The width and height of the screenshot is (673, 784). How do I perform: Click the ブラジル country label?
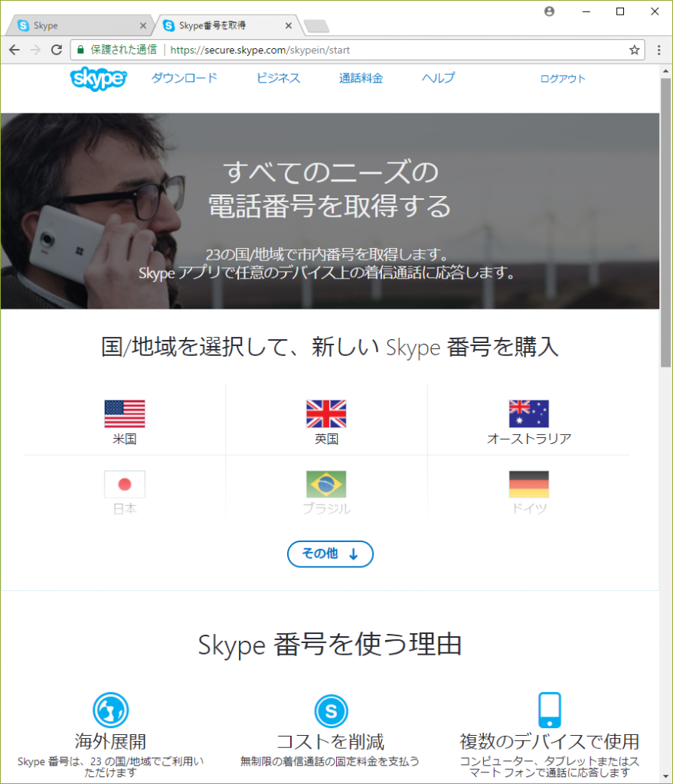click(x=326, y=509)
